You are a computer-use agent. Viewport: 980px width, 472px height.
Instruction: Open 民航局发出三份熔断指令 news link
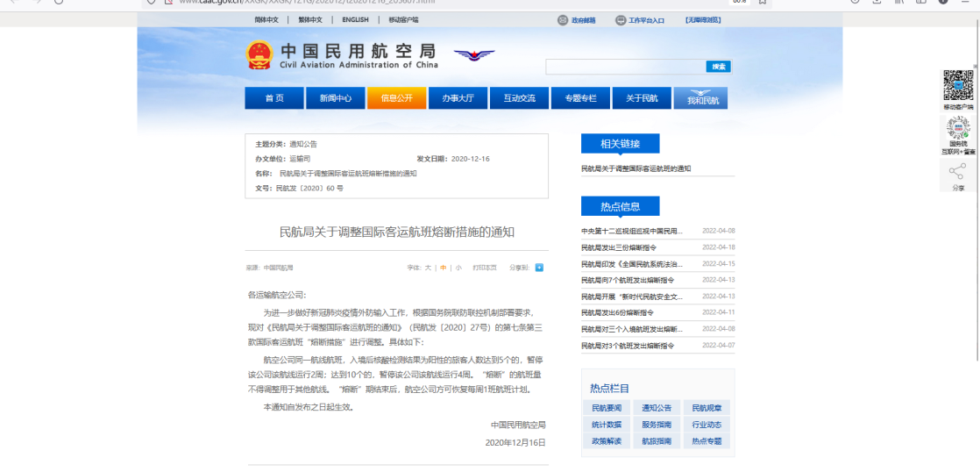619,247
